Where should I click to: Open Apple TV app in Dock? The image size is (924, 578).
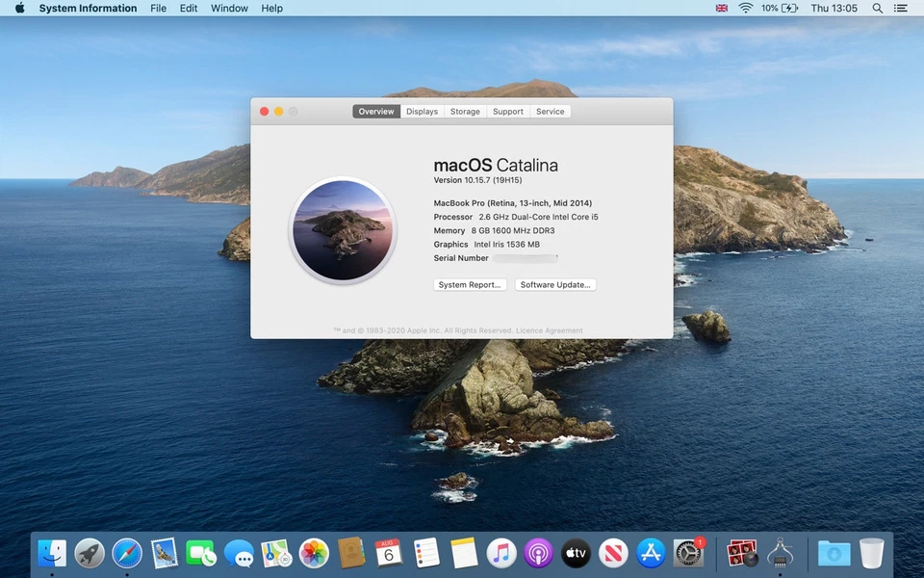(576, 554)
